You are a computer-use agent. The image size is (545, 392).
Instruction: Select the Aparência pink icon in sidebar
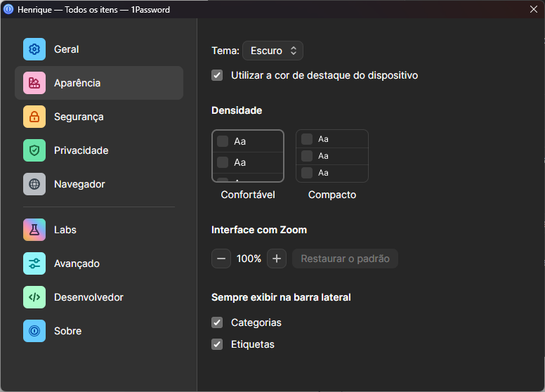34,83
